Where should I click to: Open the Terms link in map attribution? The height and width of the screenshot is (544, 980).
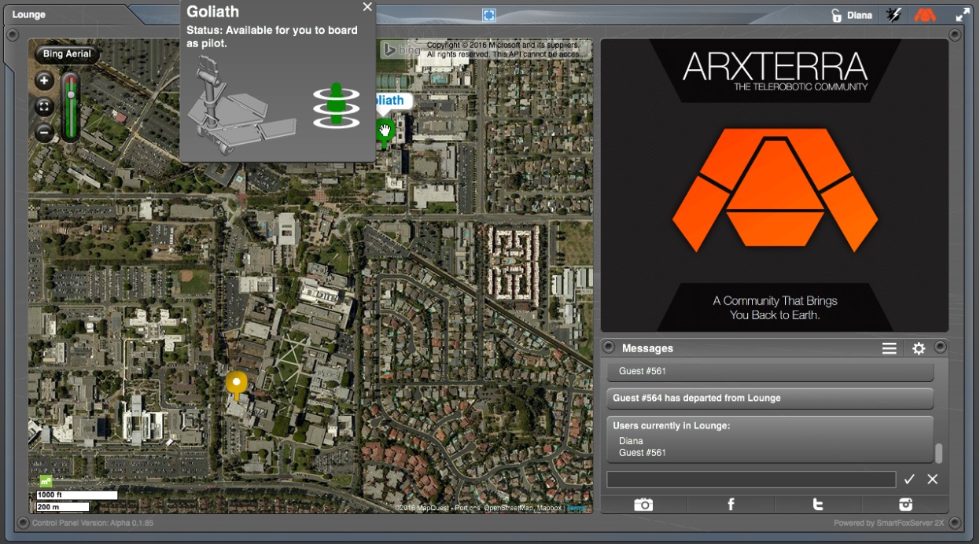pyautogui.click(x=577, y=508)
